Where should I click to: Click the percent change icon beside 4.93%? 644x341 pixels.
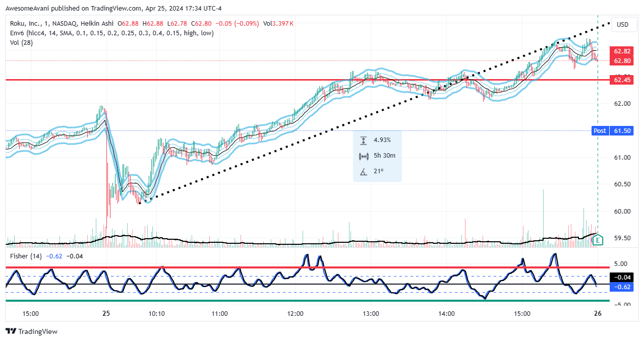point(364,140)
